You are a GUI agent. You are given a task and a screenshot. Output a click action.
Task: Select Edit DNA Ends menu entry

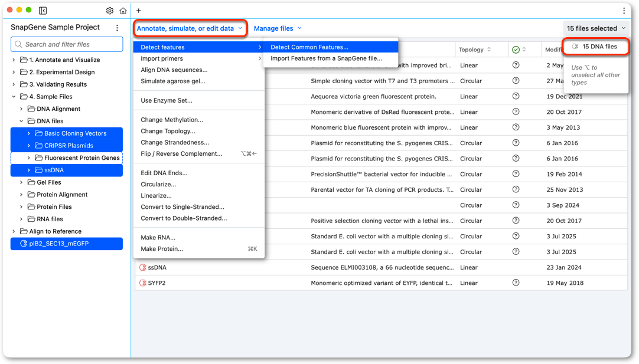tap(199, 173)
